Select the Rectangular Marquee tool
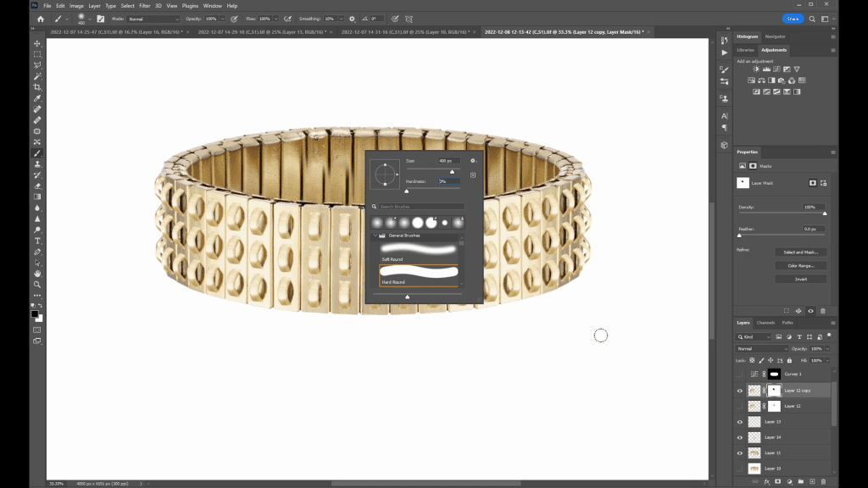The width and height of the screenshot is (868, 488). [37, 54]
